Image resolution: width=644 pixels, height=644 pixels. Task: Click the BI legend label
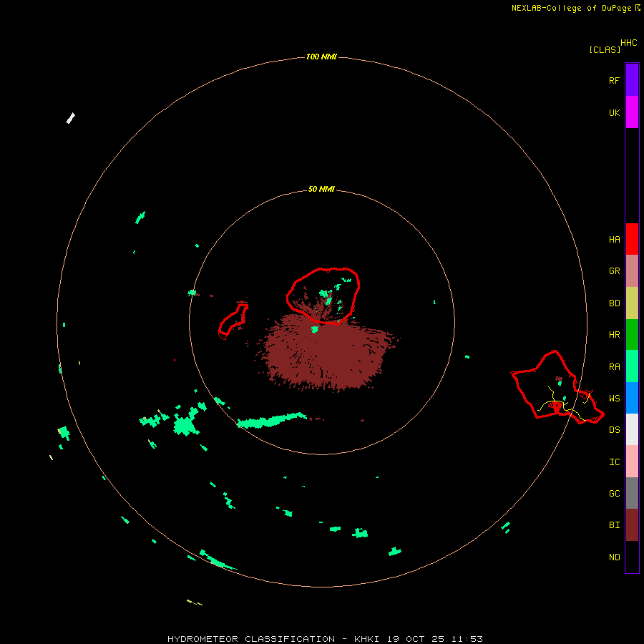[614, 525]
